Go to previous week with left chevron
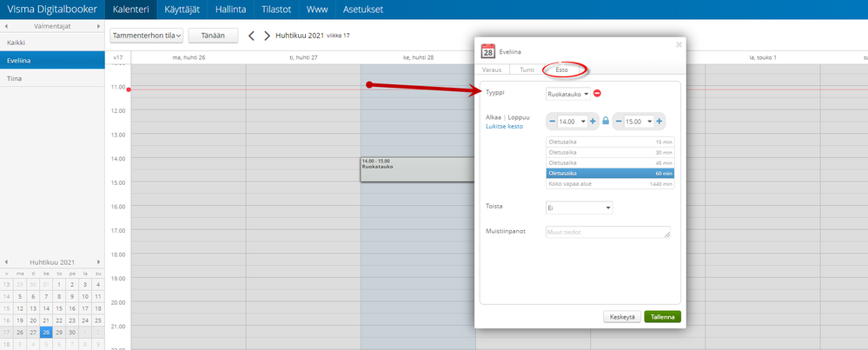This screenshot has height=350, width=868. [x=251, y=36]
